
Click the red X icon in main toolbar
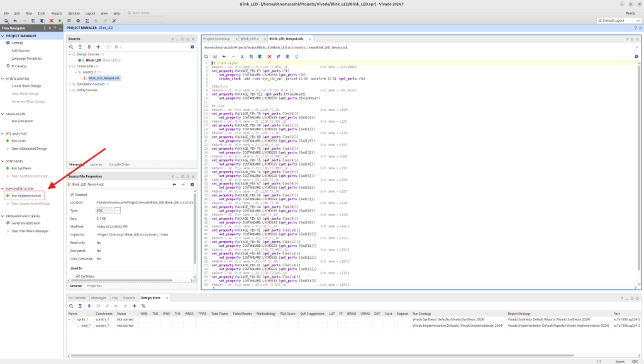tap(52, 21)
